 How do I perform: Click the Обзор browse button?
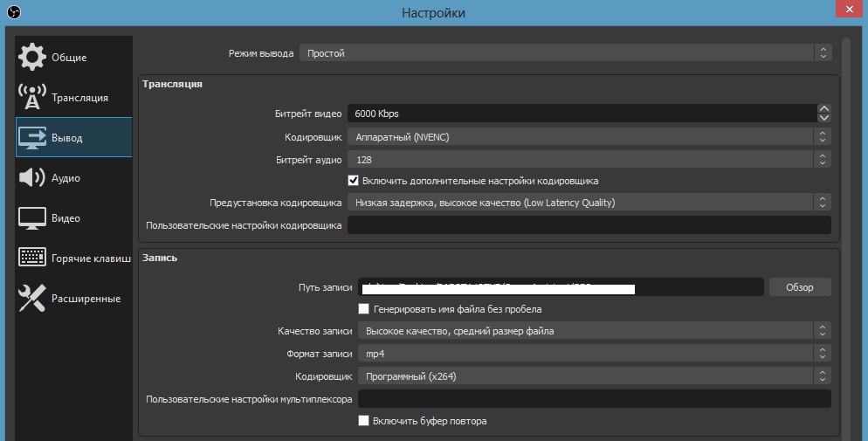point(800,287)
